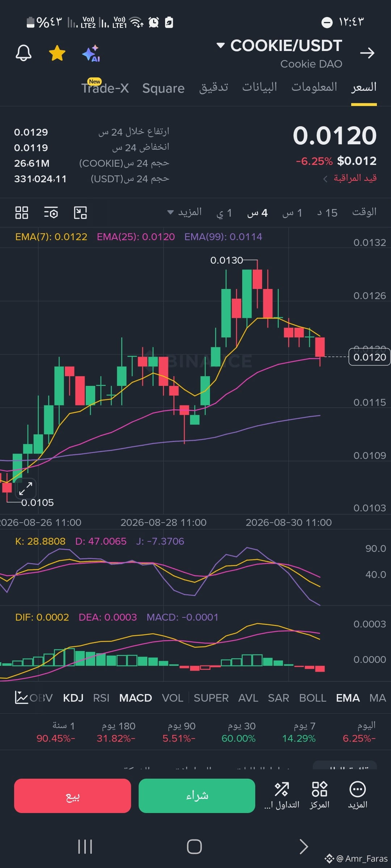Open Android recent apps button

point(85,847)
